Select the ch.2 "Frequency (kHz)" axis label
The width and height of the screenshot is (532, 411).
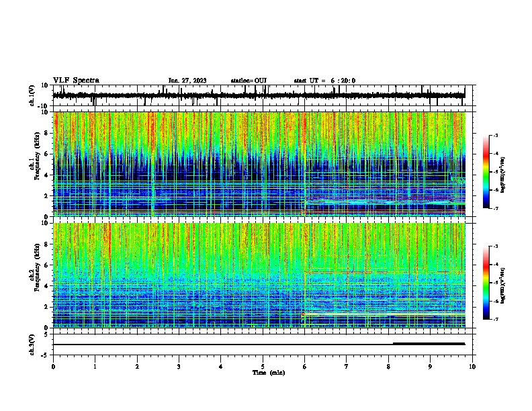coord(38,267)
